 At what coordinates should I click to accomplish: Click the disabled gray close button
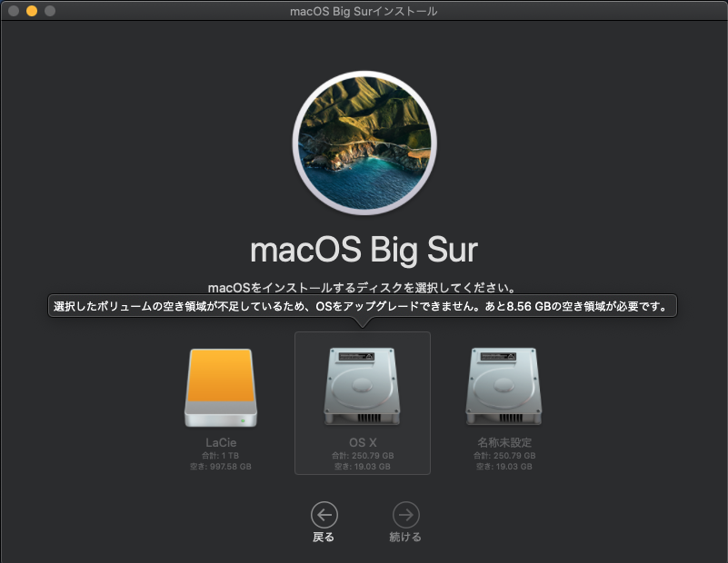point(14,11)
